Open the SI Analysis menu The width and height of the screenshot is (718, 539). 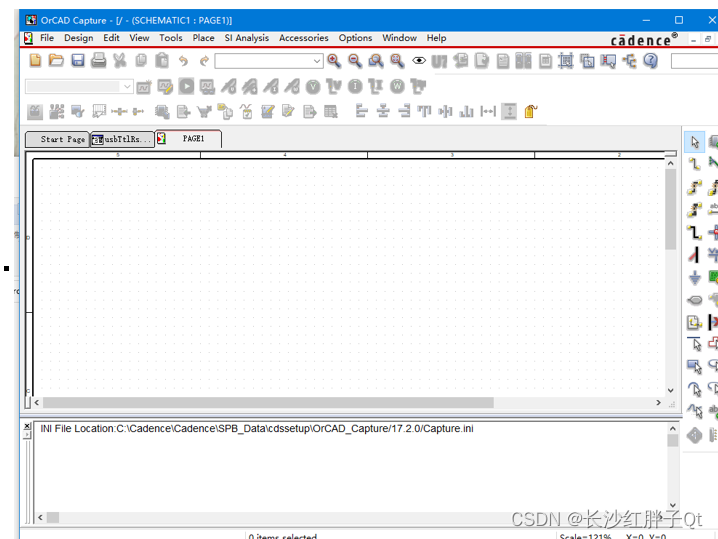(x=247, y=38)
